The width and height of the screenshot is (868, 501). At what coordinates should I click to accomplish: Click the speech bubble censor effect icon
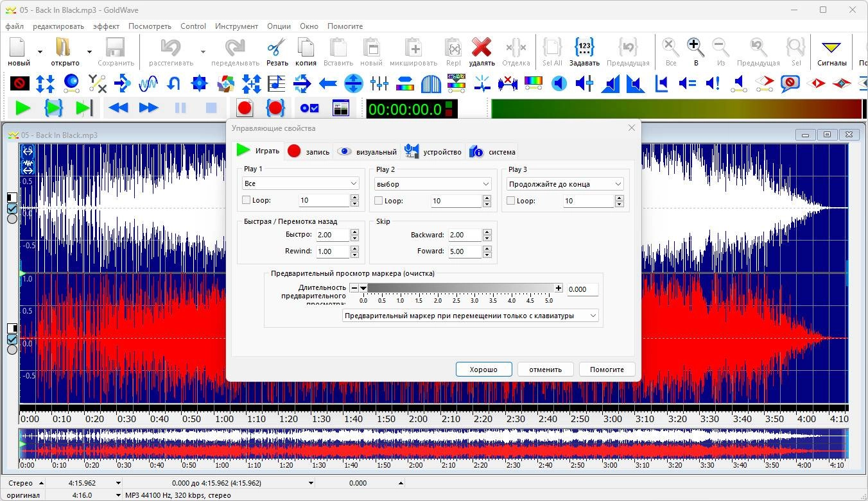(x=790, y=83)
